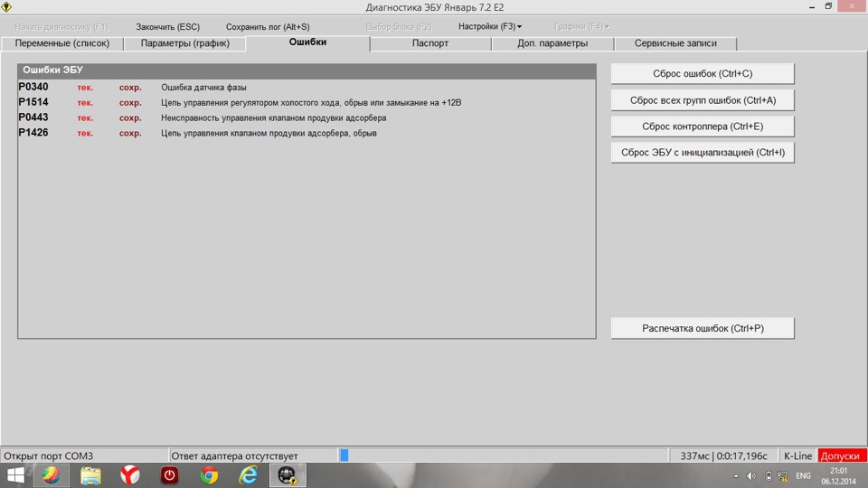
Task: Open the Доп. параметры tab
Action: tap(552, 43)
